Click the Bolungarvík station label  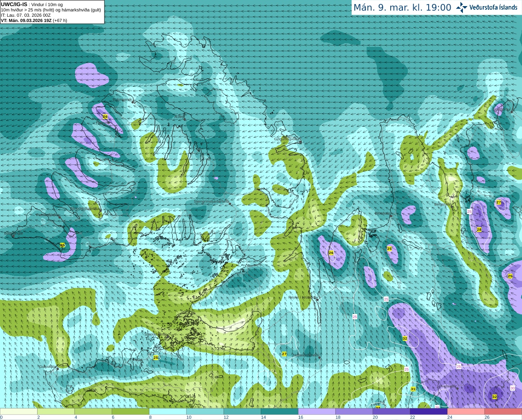click(122, 99)
